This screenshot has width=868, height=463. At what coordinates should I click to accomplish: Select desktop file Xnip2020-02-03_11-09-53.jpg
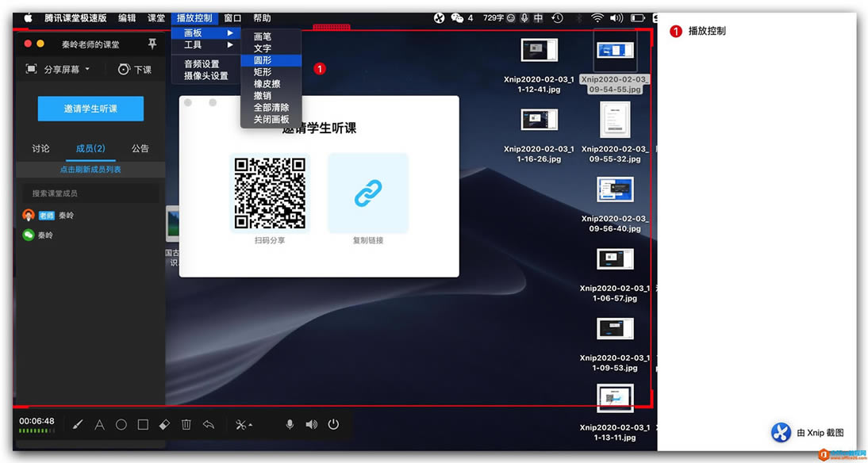pyautogui.click(x=615, y=344)
